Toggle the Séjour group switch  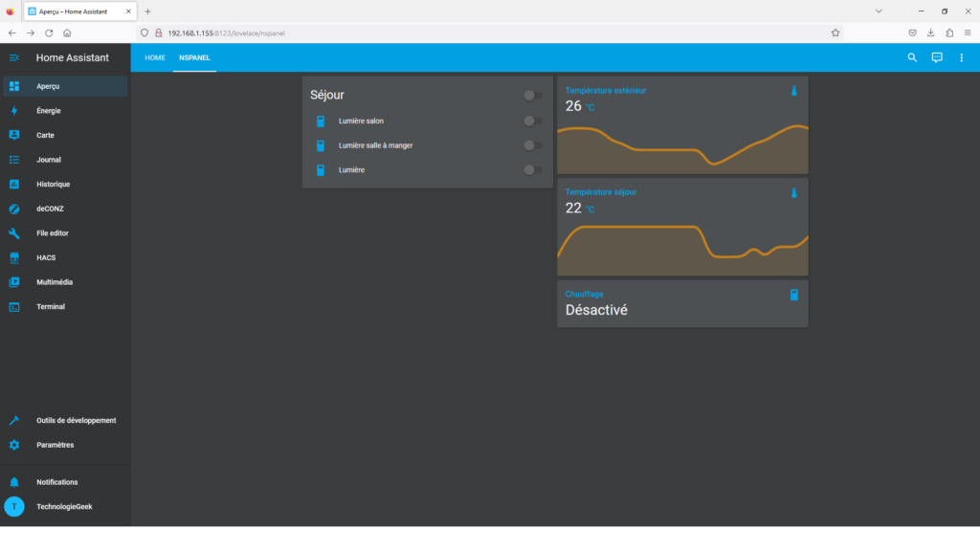533,96
